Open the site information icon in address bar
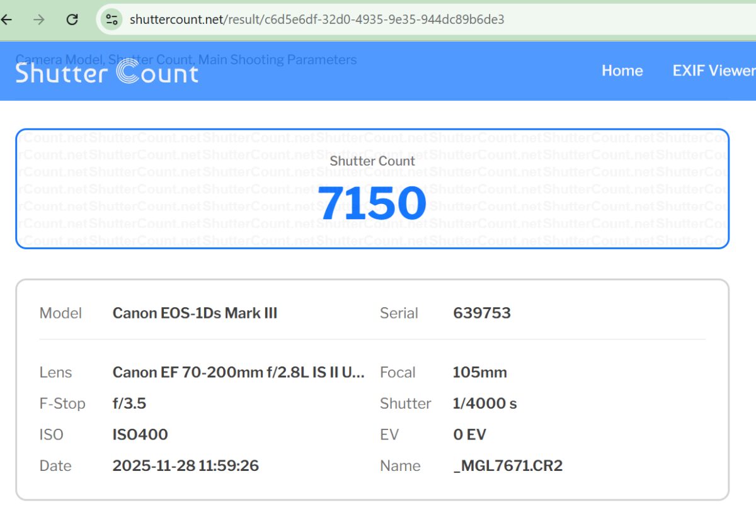Viewport: 756px width, 532px height. coord(112,20)
